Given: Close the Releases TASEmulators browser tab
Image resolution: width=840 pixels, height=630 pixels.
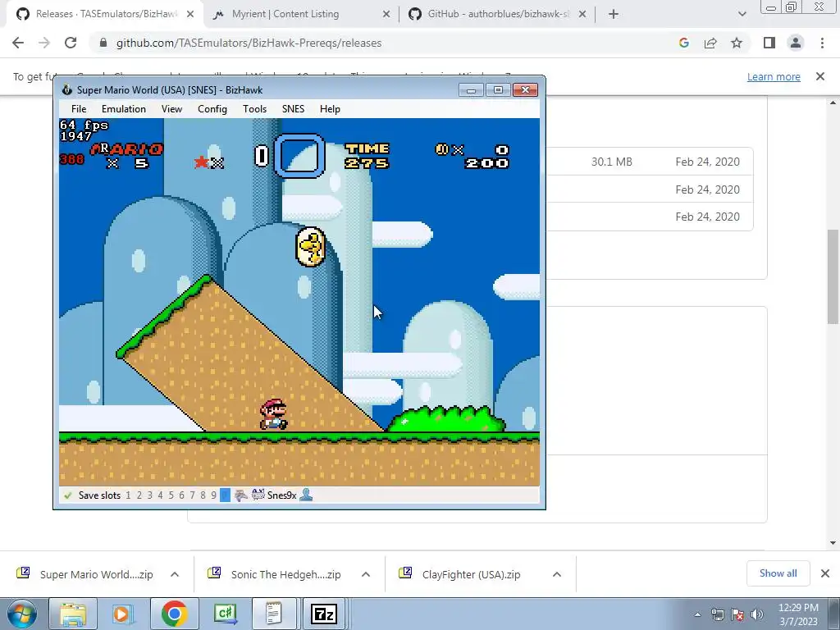Looking at the screenshot, I should pos(190,15).
